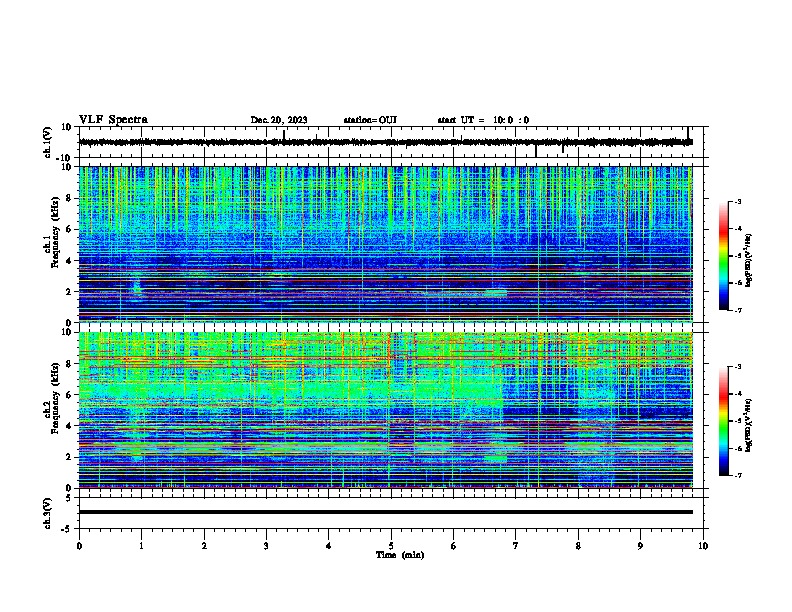Click the time axis tick label '6'
Image resolution: width=792 pixels, height=612 pixels.
[x=453, y=546]
